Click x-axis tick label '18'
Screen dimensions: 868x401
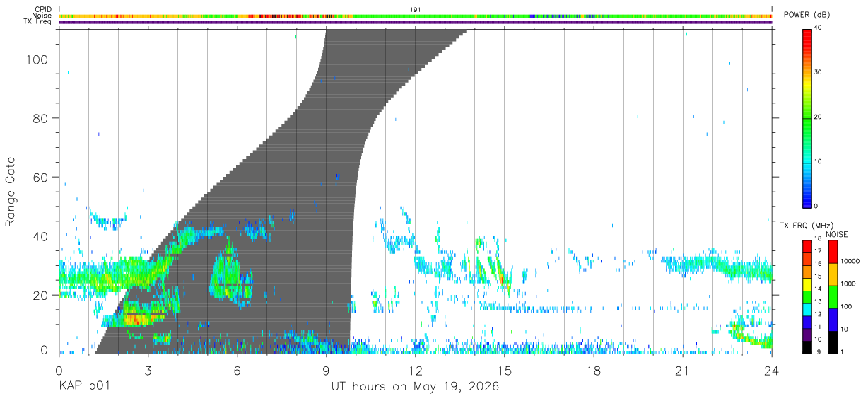click(594, 371)
